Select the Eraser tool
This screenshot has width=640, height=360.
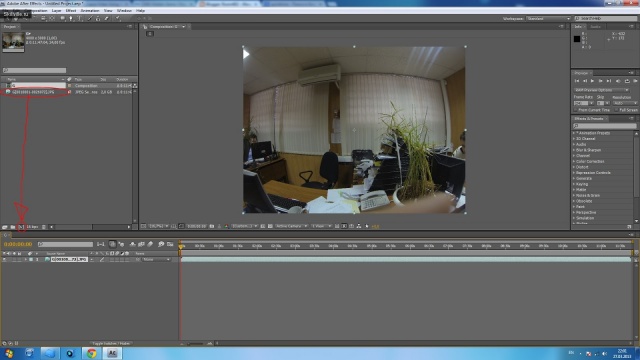107,18
